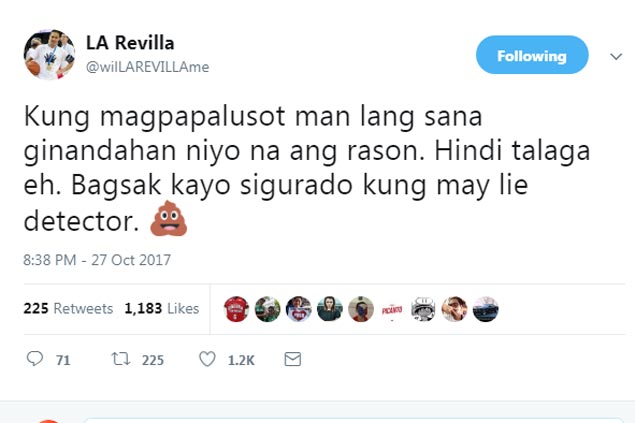Viewport: 635px width, 423px height.
Task: Open the cartoon character liker avatar
Action: [423, 309]
